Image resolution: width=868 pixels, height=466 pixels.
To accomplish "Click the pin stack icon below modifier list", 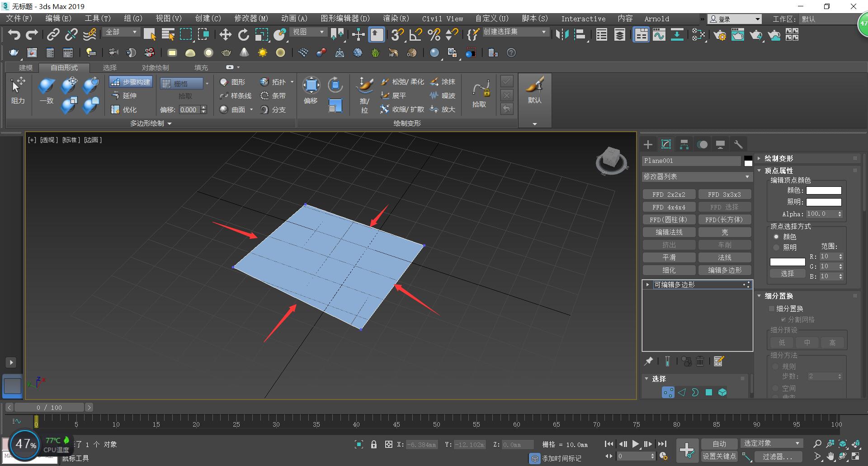I will pos(648,361).
